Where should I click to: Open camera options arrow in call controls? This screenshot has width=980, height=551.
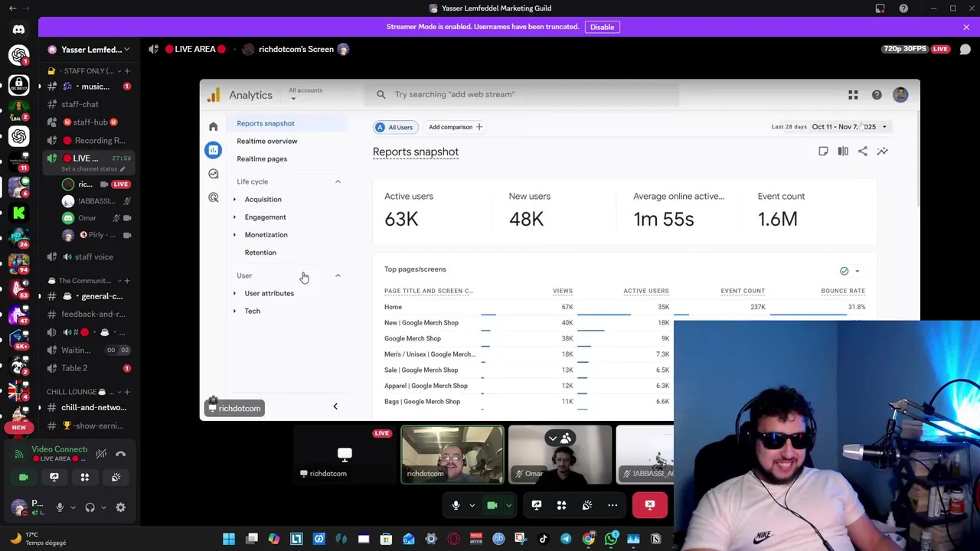click(508, 505)
